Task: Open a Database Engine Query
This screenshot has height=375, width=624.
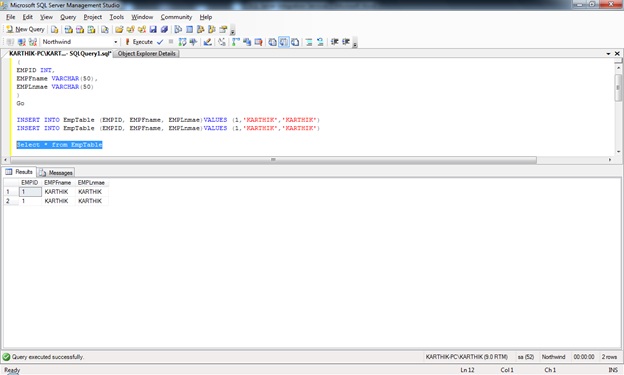Action: pyautogui.click(x=55, y=29)
